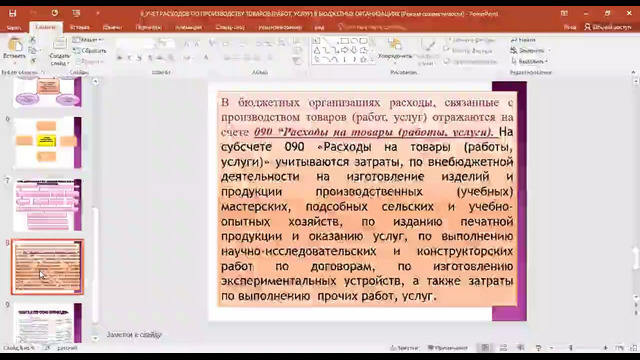
Task: Save the presentation with floppy icon
Action: [x=13, y=13]
